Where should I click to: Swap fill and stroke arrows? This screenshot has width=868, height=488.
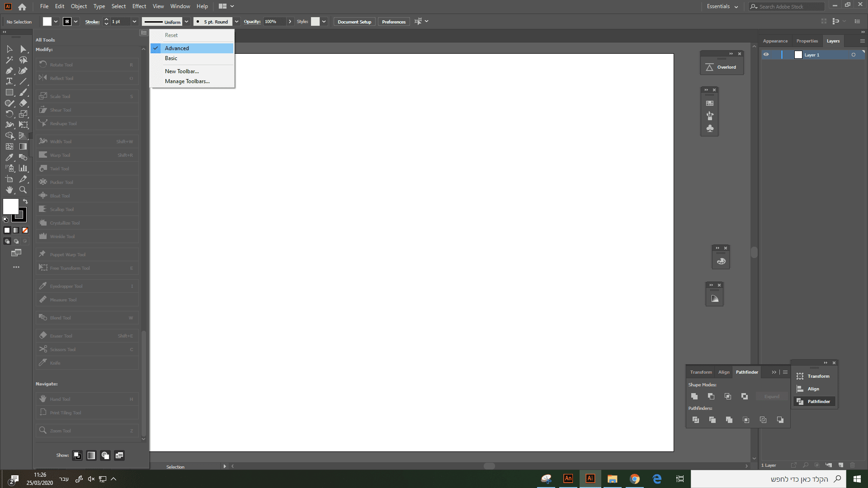[x=25, y=202]
